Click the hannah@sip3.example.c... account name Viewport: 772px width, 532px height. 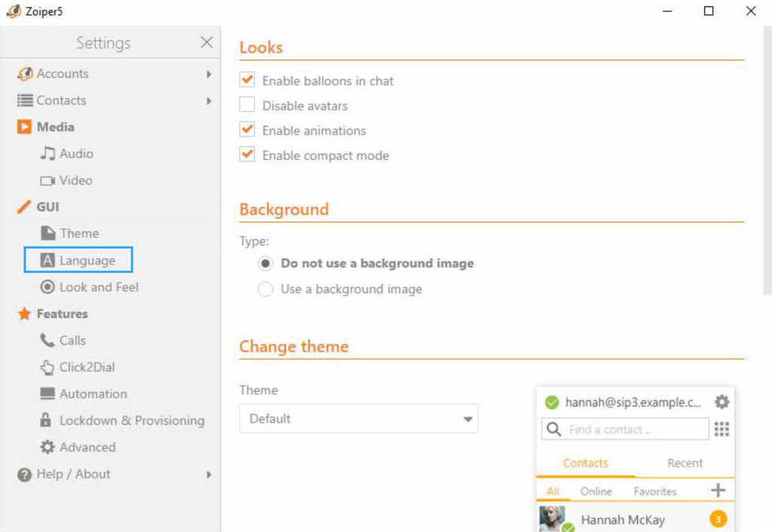pyautogui.click(x=633, y=402)
